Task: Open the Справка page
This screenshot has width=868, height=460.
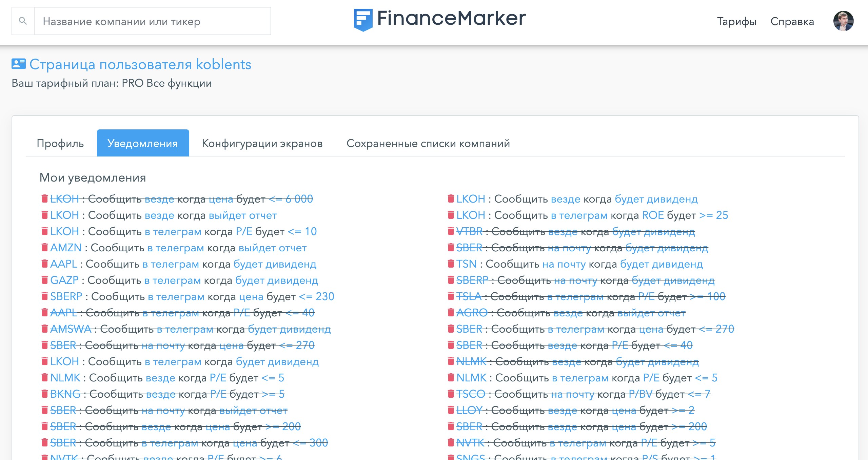Action: [x=792, y=21]
